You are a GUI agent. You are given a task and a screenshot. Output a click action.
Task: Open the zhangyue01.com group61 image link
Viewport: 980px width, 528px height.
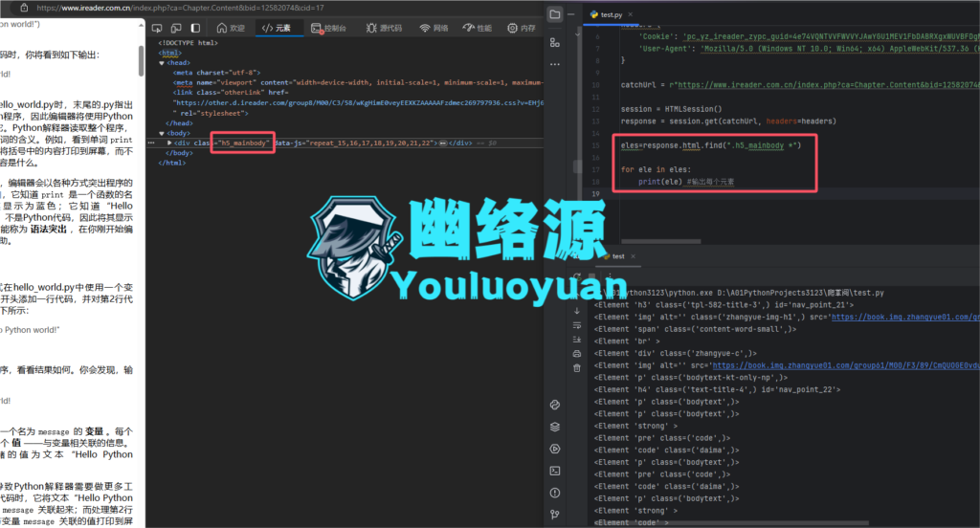(846, 365)
